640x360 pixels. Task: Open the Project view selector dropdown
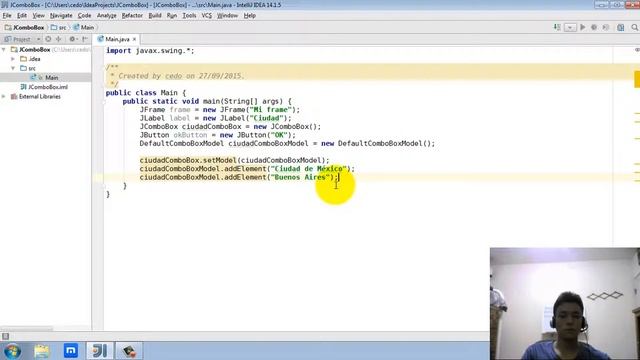click(38, 39)
